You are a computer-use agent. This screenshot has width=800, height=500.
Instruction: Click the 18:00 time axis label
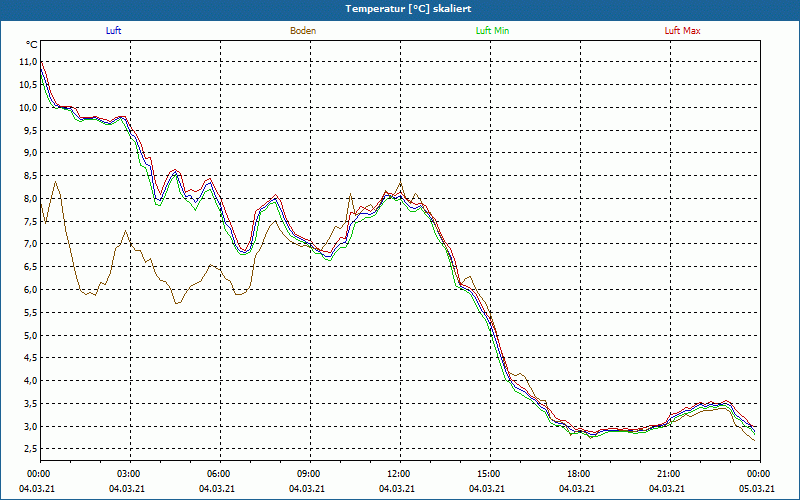(580, 474)
